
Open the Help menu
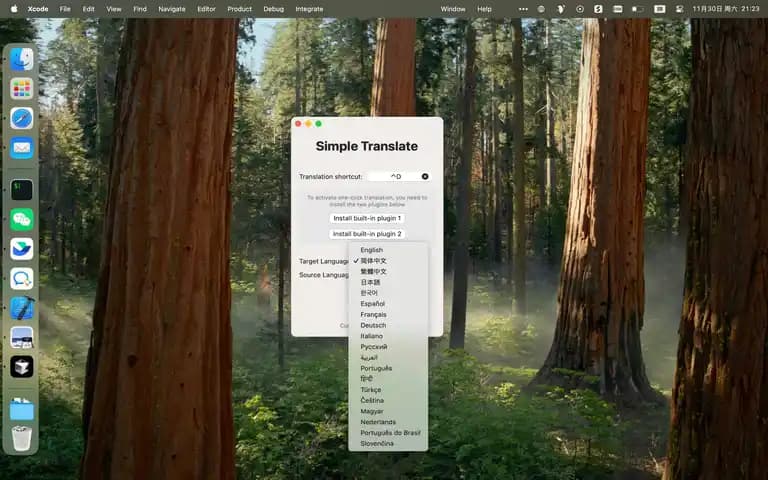click(484, 9)
